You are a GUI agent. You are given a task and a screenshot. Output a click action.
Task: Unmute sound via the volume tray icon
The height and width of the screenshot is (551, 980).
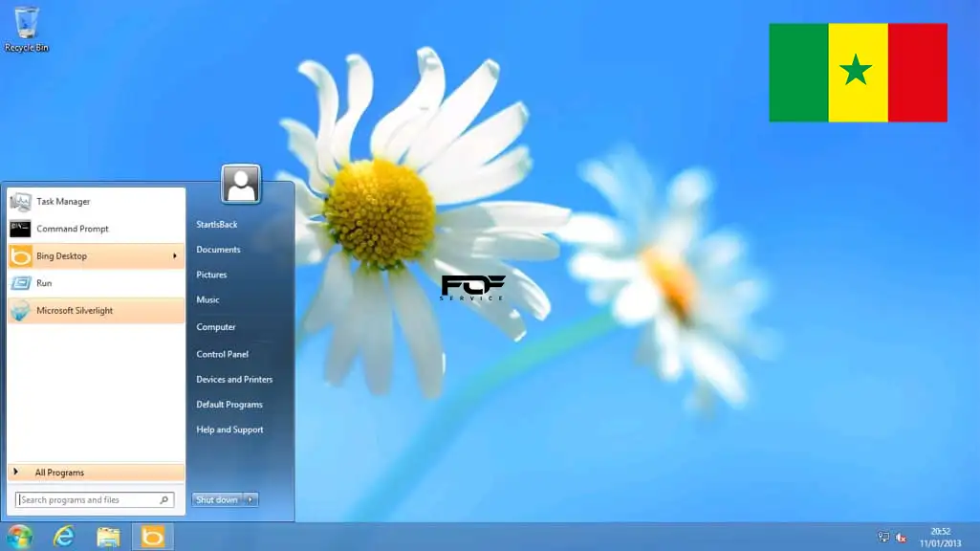point(900,537)
